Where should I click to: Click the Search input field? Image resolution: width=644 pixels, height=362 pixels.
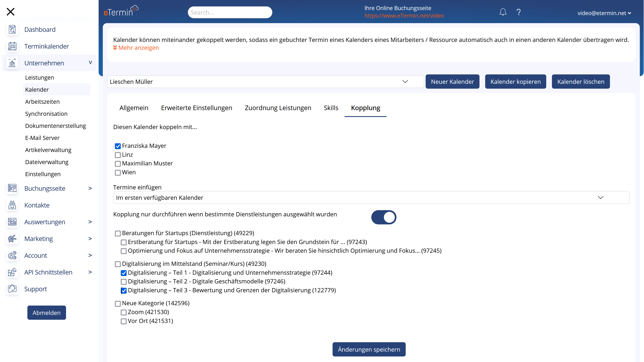(x=230, y=12)
